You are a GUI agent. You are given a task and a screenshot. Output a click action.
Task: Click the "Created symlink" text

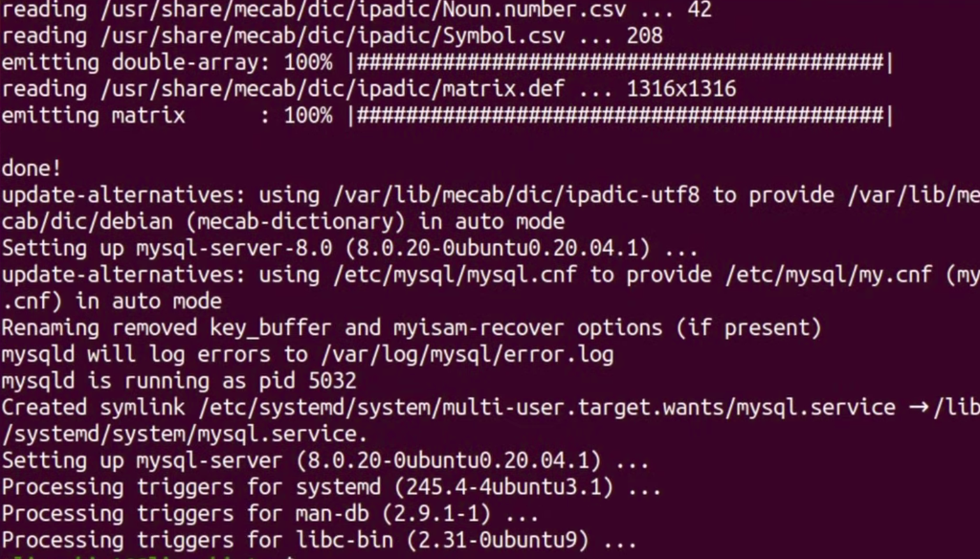93,407
